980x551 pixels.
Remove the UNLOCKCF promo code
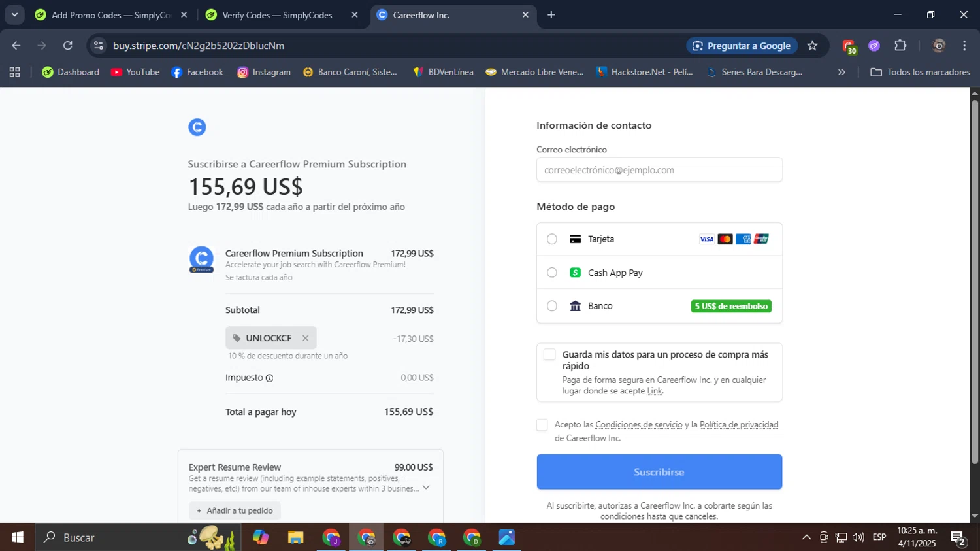point(305,338)
